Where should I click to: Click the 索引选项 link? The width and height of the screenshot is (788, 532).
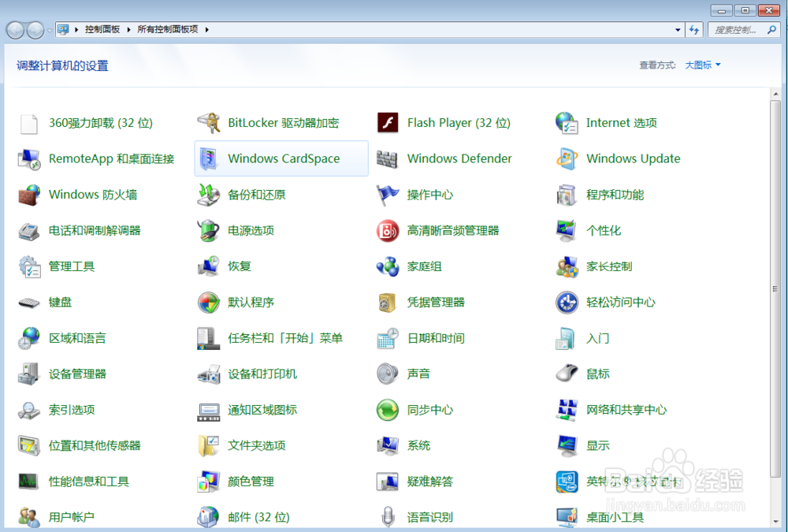point(72,410)
